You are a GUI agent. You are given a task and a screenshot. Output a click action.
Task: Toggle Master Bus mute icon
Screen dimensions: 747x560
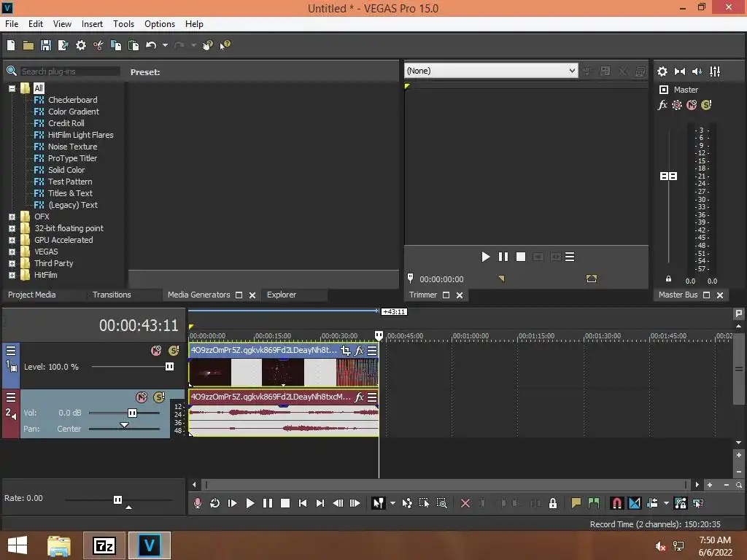[x=692, y=105]
